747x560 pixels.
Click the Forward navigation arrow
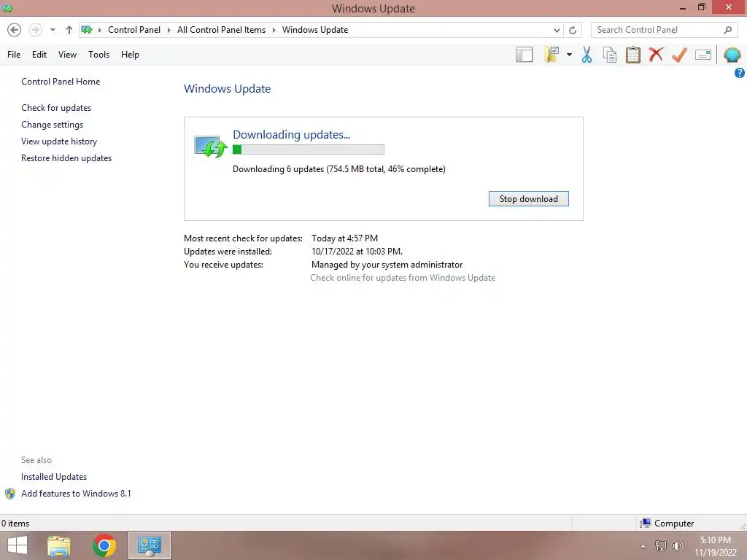[x=35, y=30]
